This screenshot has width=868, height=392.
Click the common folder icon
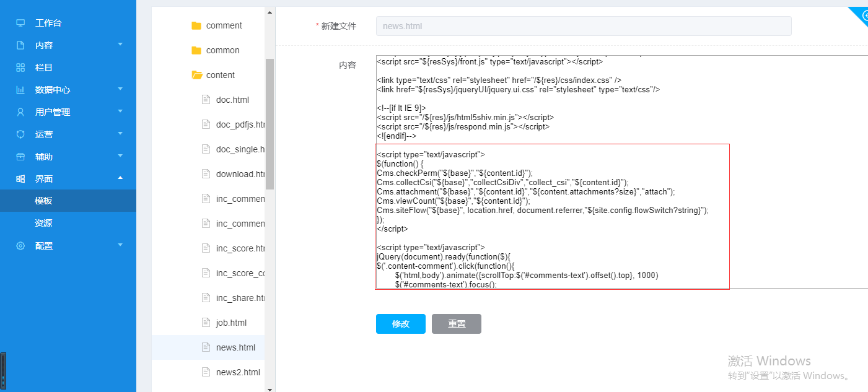coord(197,50)
